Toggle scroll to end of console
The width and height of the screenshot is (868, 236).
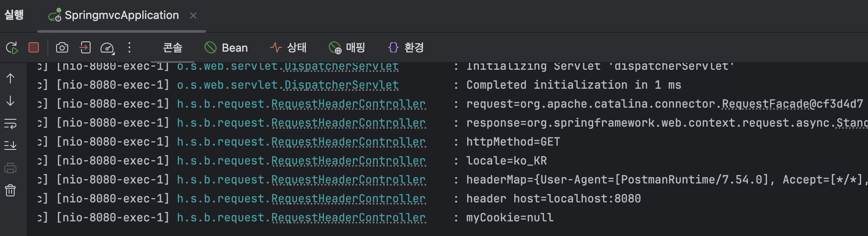[x=10, y=146]
